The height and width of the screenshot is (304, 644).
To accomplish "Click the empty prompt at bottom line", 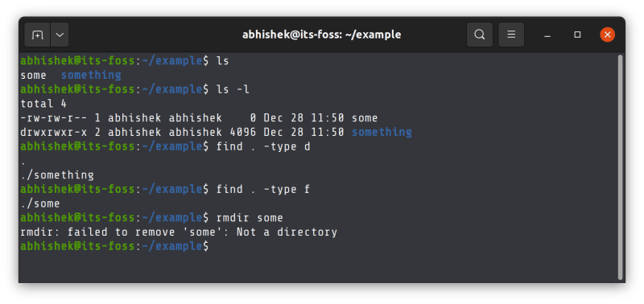I will pyautogui.click(x=114, y=247).
